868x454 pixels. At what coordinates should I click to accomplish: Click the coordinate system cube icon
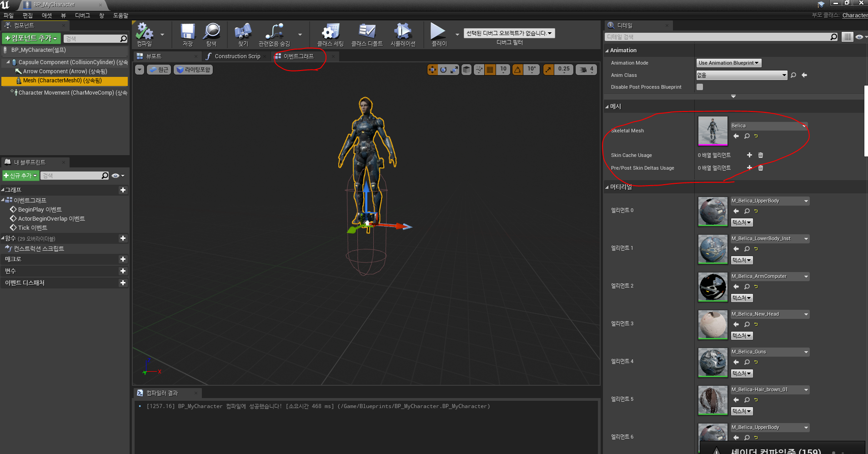click(x=467, y=70)
